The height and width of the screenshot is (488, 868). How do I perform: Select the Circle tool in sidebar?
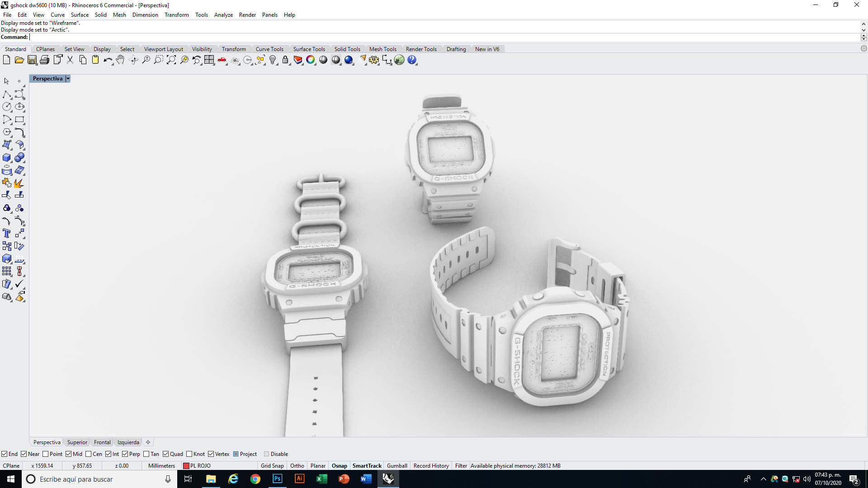(x=7, y=107)
